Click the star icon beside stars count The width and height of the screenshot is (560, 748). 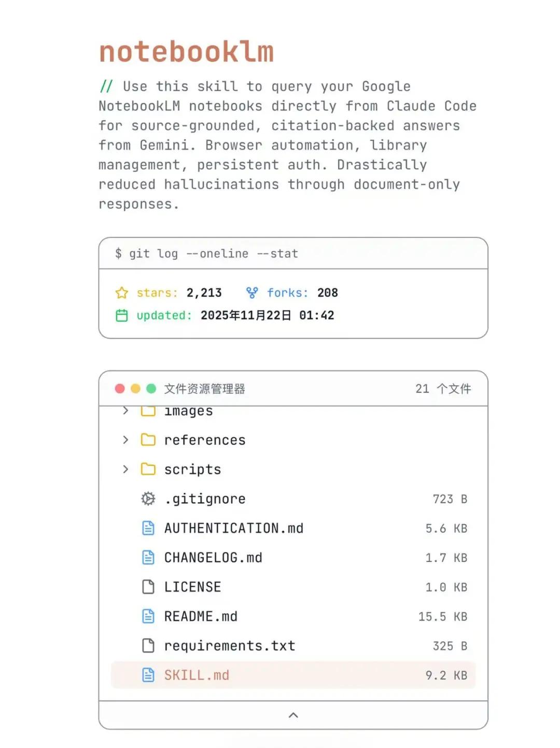(122, 293)
